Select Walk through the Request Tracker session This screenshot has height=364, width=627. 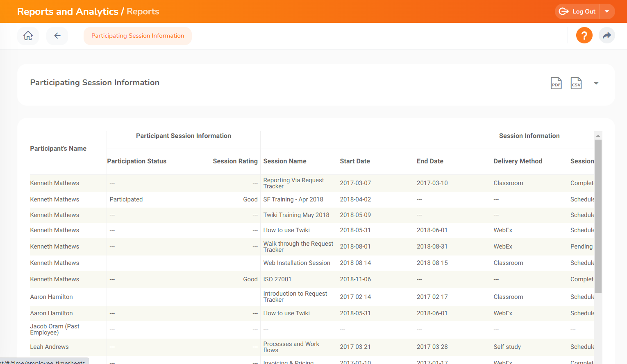[x=298, y=246]
